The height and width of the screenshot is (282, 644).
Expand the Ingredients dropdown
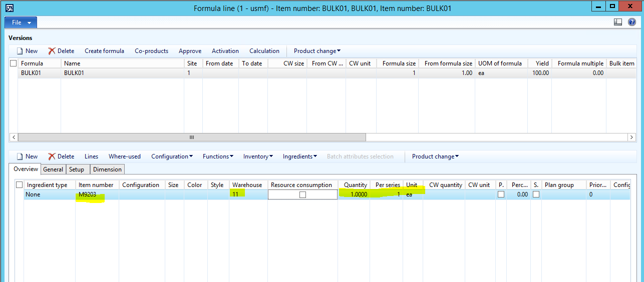[299, 156]
